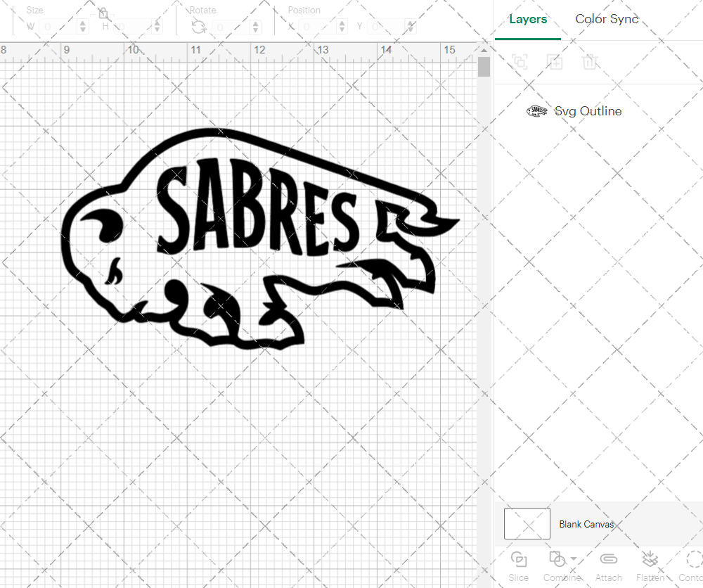Click the Rotate stepper arrows

point(255,27)
